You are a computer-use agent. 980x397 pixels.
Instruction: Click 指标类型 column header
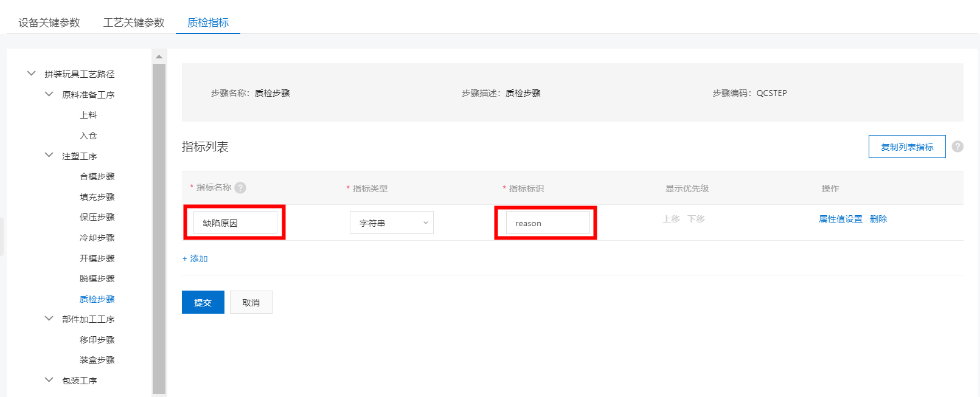[370, 188]
